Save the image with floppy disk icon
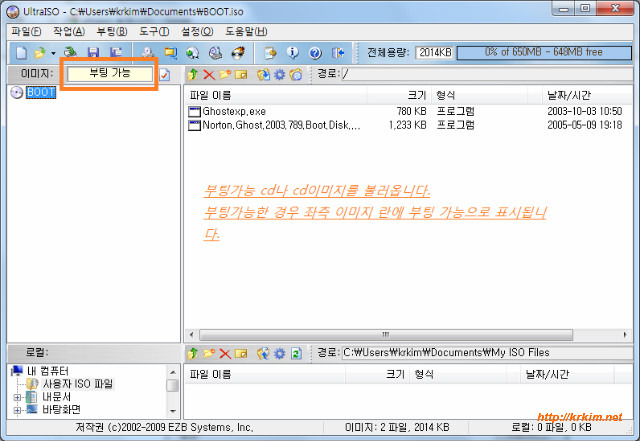The image size is (640, 441). point(93,53)
